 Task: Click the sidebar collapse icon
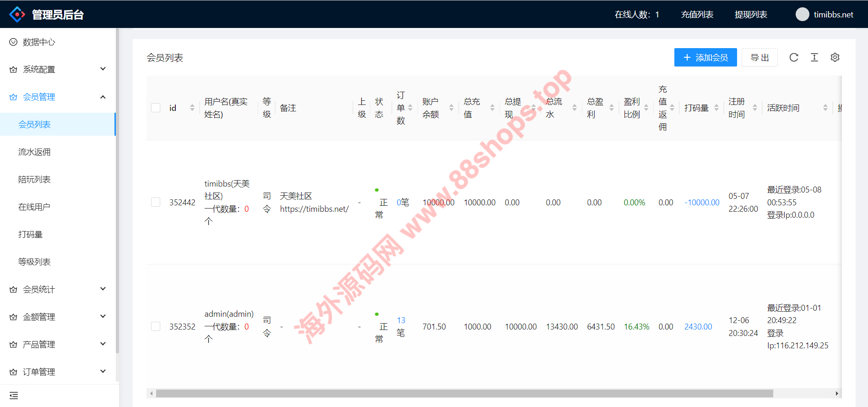pyautogui.click(x=14, y=396)
